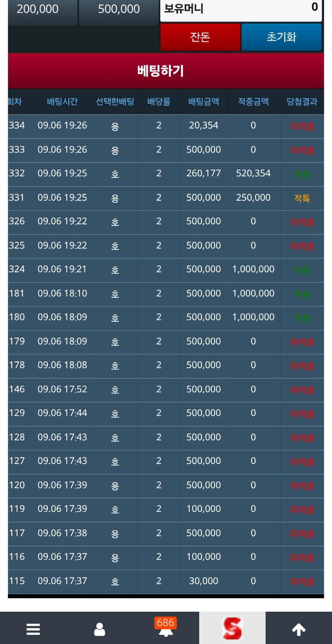The width and height of the screenshot is (332, 644).
Task: Select the yellow 적특 result row
Action: [x=166, y=198]
